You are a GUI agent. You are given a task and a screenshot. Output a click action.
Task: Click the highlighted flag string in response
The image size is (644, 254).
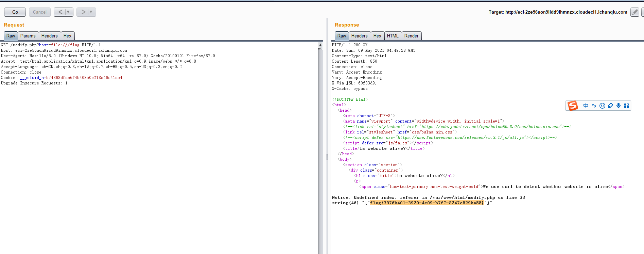(427, 203)
